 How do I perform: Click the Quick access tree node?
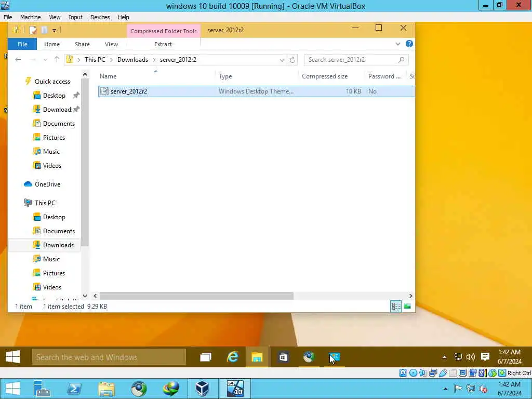[x=52, y=82]
